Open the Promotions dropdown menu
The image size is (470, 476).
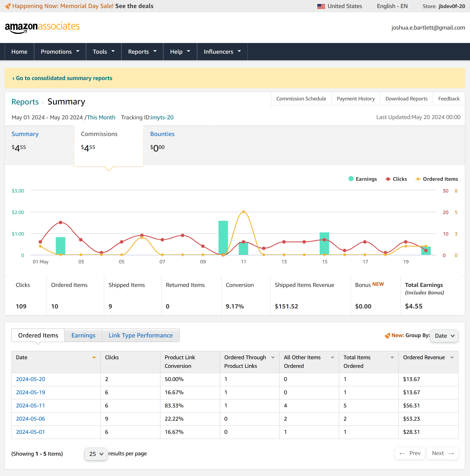60,52
